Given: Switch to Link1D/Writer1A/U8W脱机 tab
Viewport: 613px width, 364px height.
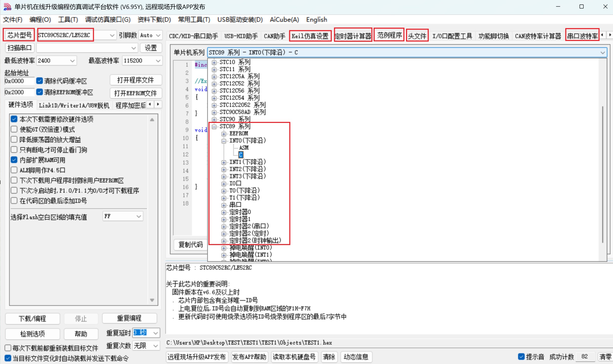Looking at the screenshot, I should (x=74, y=105).
